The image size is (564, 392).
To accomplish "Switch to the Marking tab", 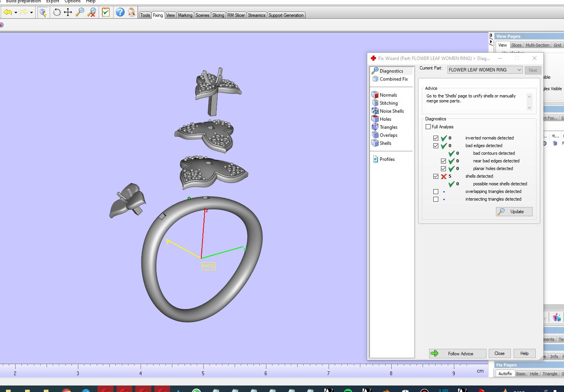I will point(185,15).
